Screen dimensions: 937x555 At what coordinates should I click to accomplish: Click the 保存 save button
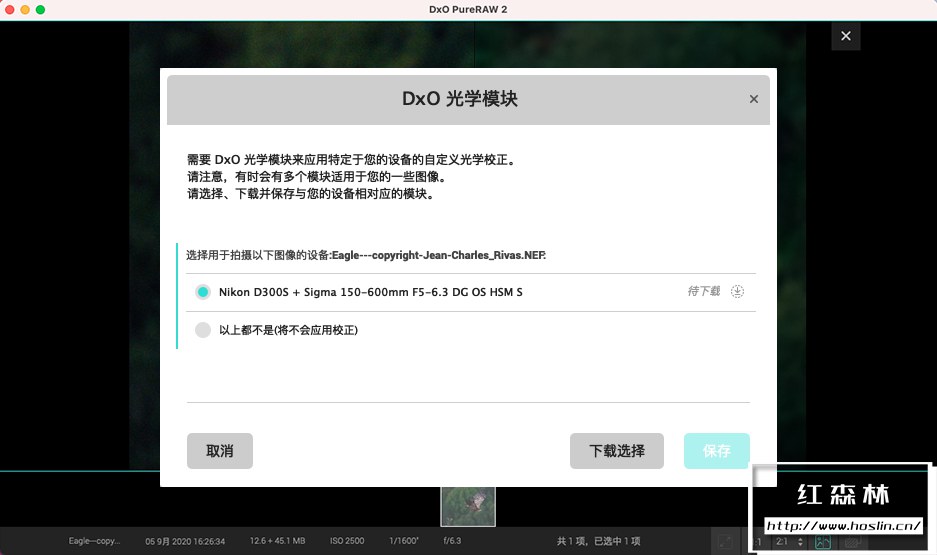716,451
